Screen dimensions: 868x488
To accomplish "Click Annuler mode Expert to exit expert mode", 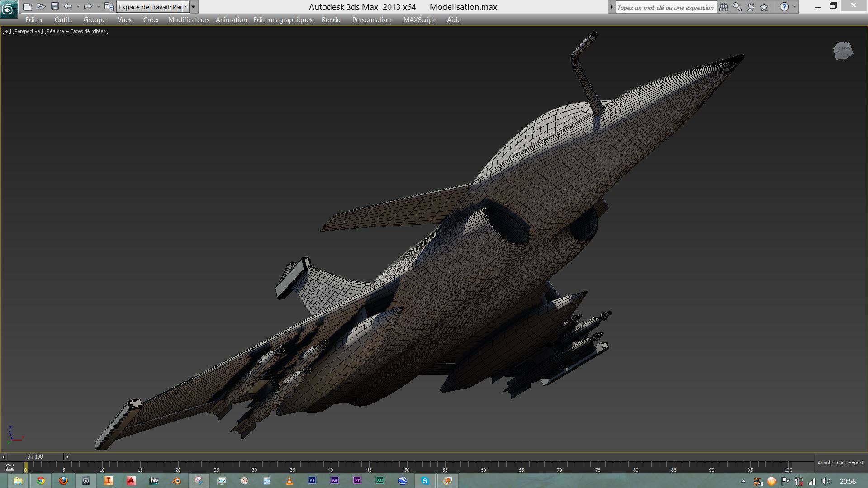I will [x=840, y=463].
